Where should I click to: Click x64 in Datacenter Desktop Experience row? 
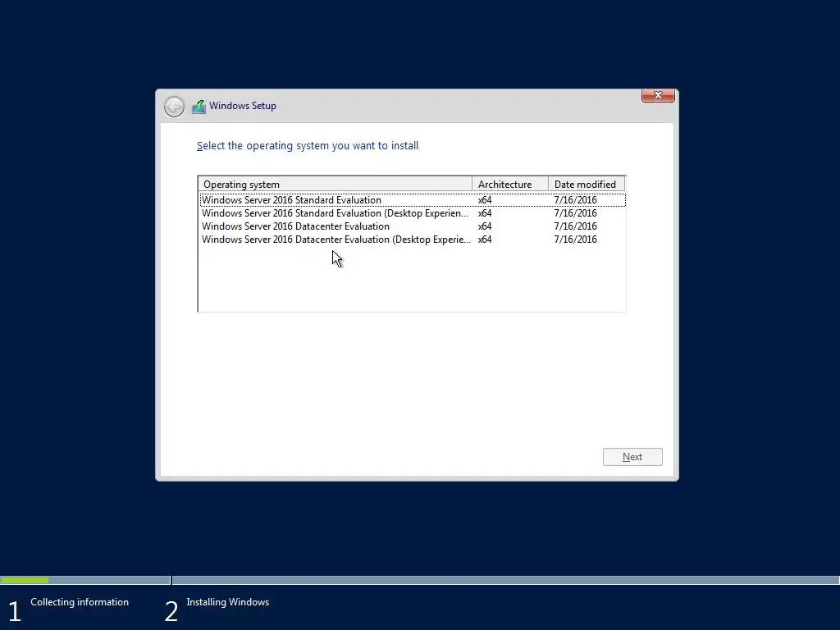tap(484, 240)
